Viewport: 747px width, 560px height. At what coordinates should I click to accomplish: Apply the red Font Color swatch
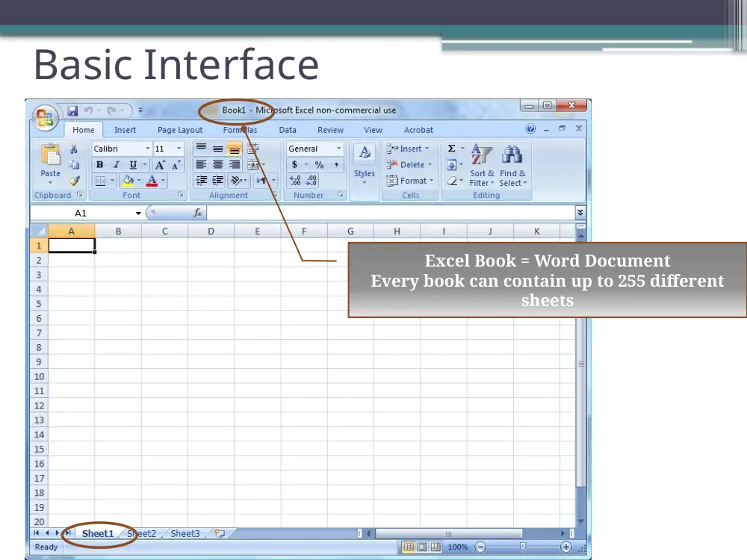coord(152,181)
